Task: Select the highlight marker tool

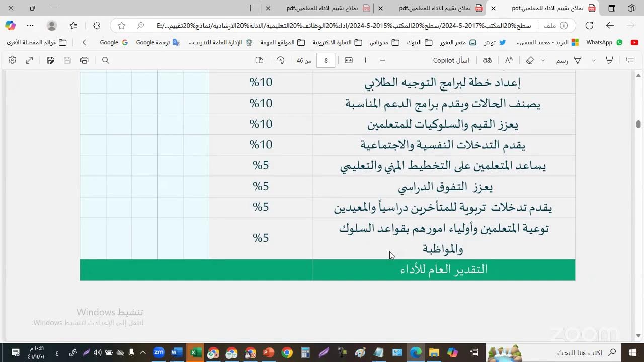Action: point(609,60)
